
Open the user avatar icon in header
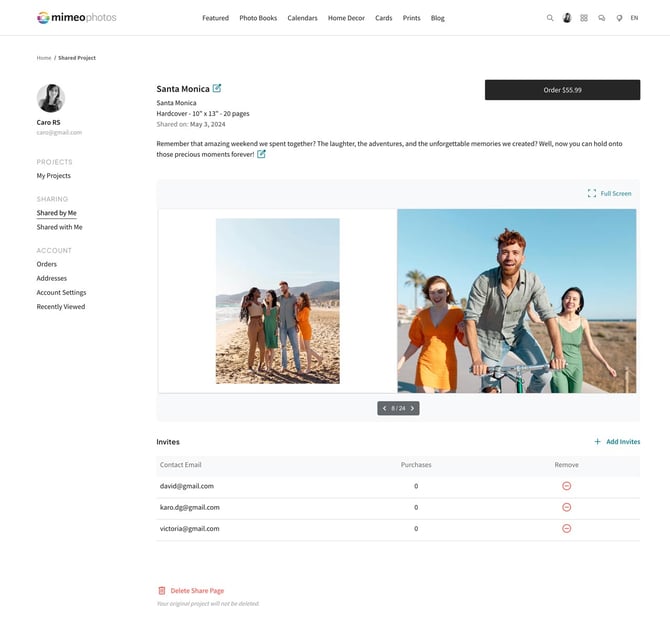click(x=567, y=18)
